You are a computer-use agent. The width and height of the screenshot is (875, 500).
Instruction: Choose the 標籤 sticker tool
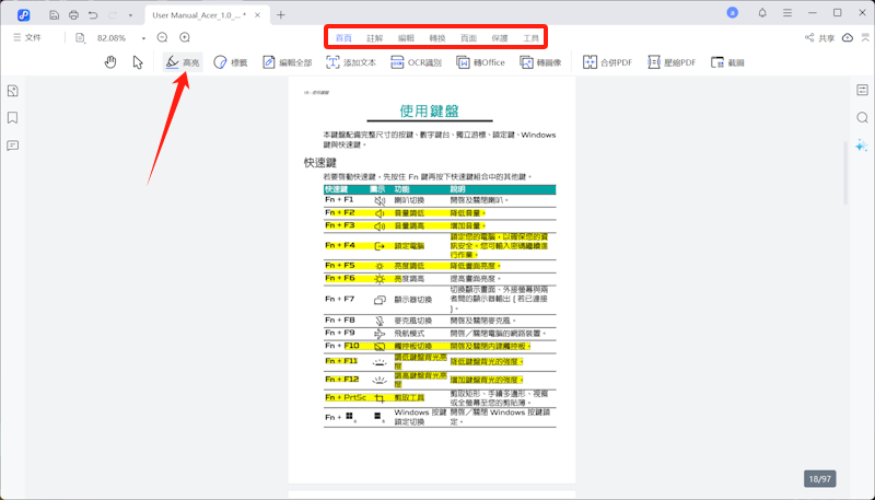[x=230, y=62]
